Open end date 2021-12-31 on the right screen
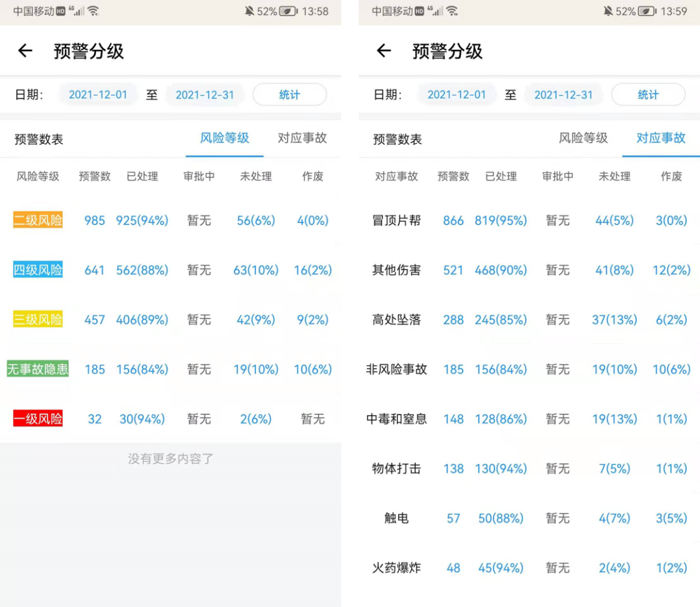Viewport: 700px width, 607px height. (x=563, y=95)
